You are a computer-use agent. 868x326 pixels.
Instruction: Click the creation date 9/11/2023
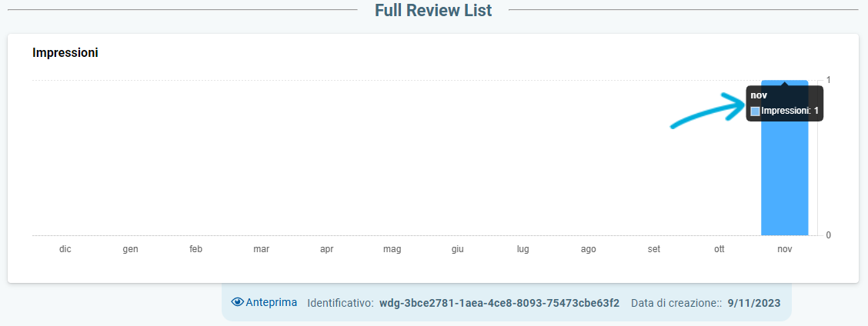(x=754, y=303)
